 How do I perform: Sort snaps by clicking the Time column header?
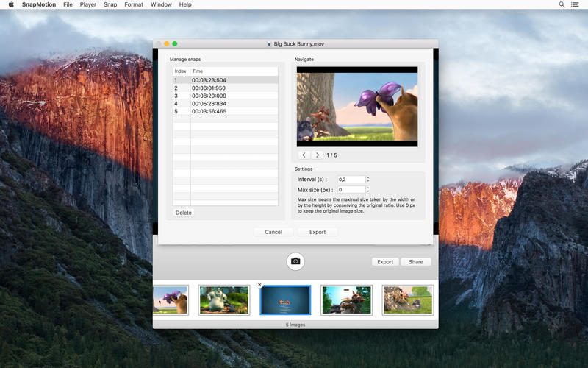click(x=234, y=71)
